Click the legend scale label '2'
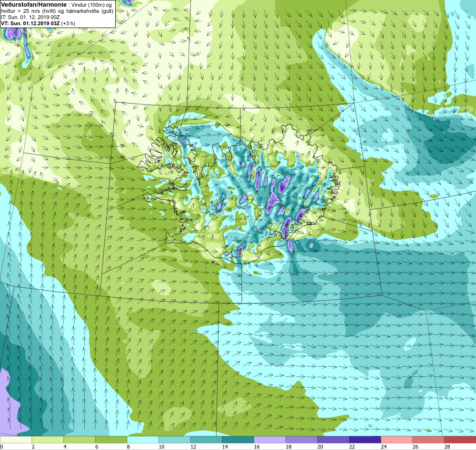 pos(33,447)
